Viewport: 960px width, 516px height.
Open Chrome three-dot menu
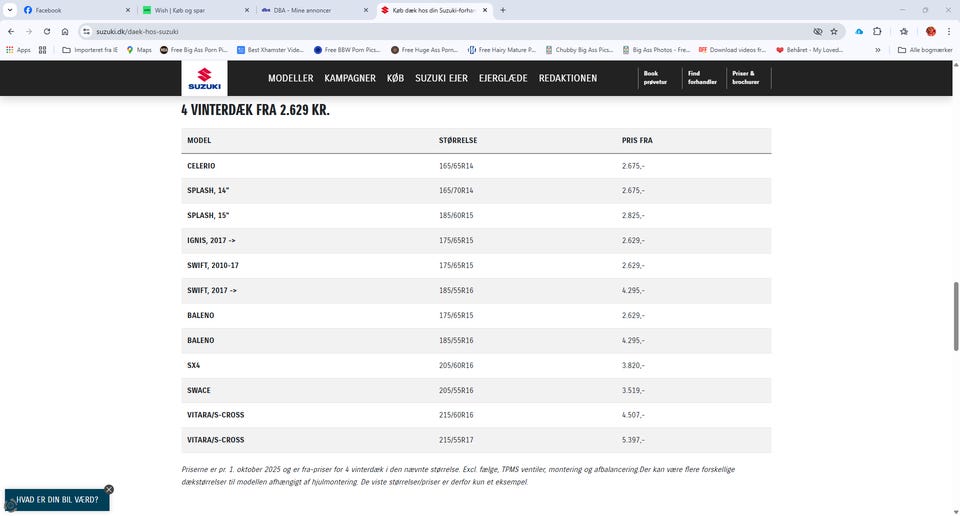(x=949, y=31)
